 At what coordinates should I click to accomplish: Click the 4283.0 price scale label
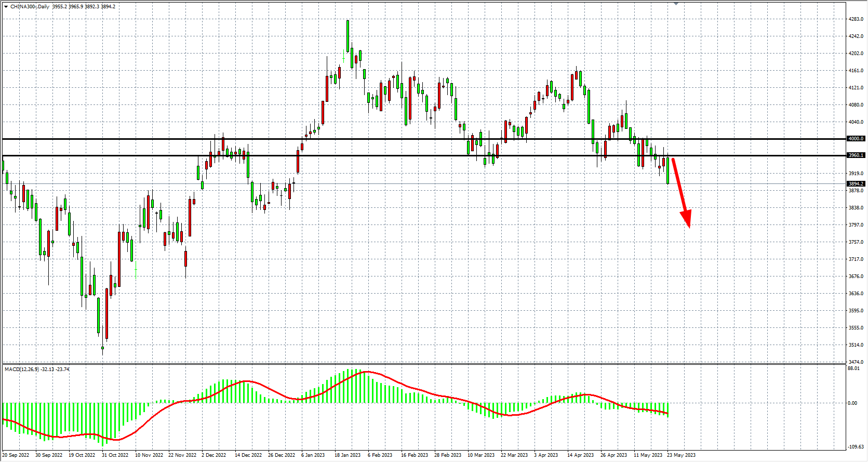[856, 19]
